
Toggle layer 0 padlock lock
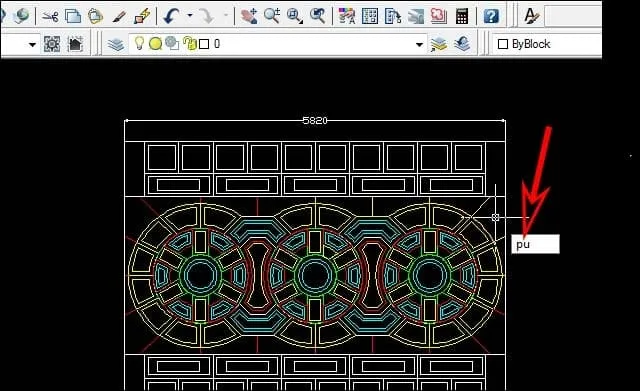point(189,43)
